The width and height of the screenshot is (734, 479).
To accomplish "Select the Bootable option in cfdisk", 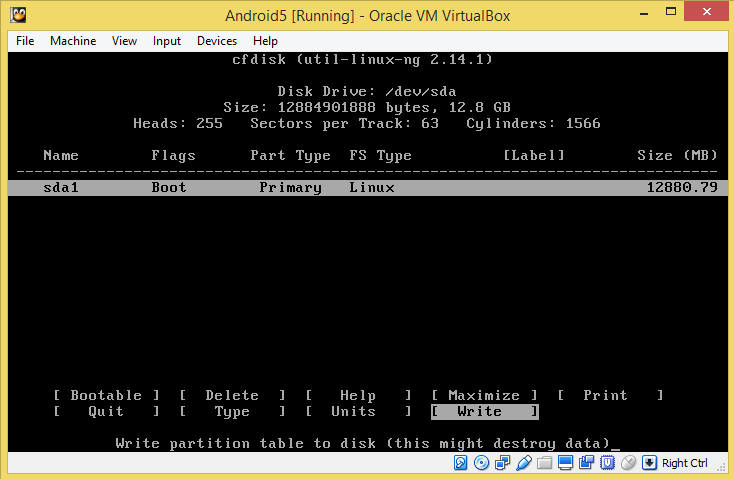I will tap(106, 395).
